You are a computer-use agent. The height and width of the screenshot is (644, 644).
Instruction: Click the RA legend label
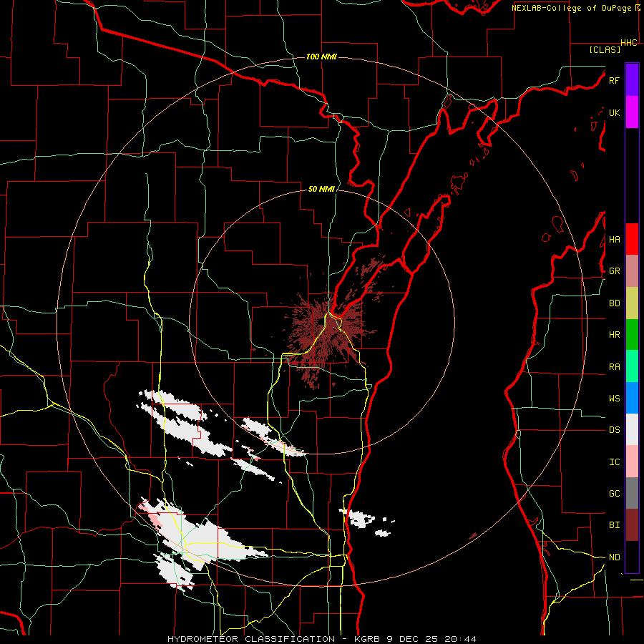[614, 367]
